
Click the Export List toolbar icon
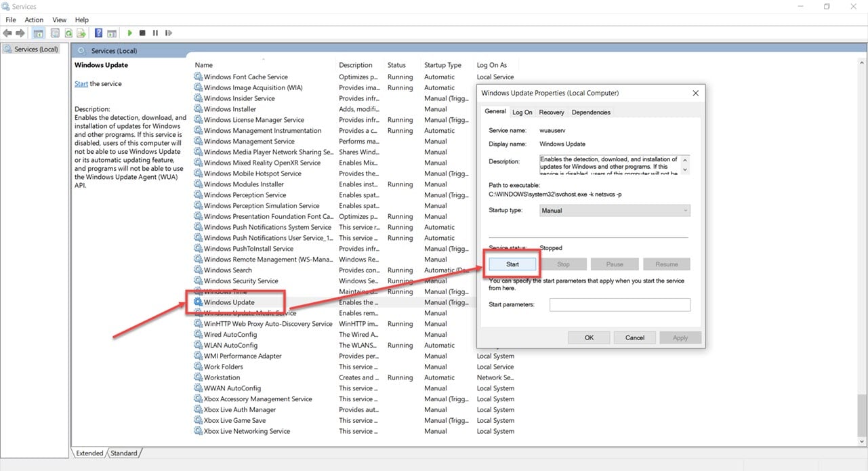pyautogui.click(x=81, y=33)
